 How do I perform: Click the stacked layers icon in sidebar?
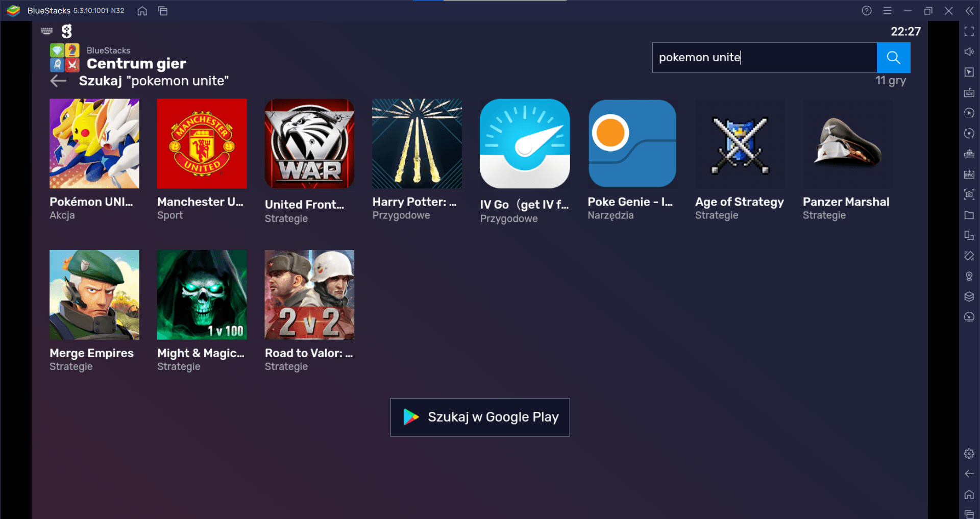969,296
